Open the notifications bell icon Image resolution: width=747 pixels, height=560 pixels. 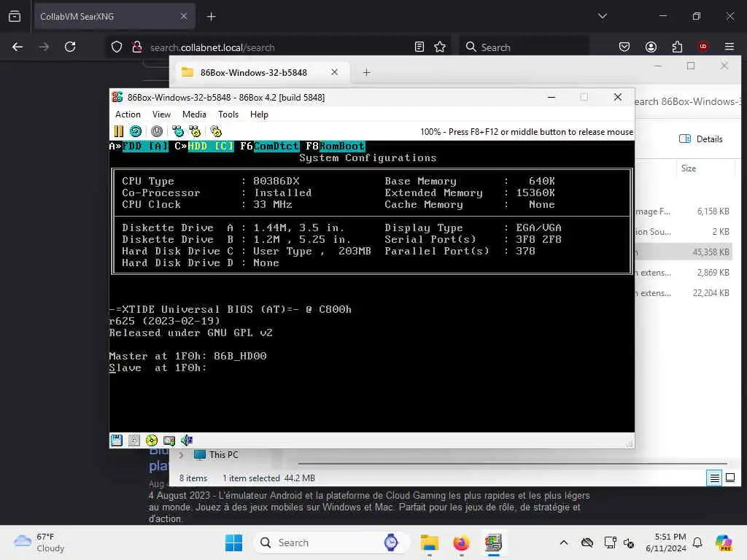[x=697, y=542]
